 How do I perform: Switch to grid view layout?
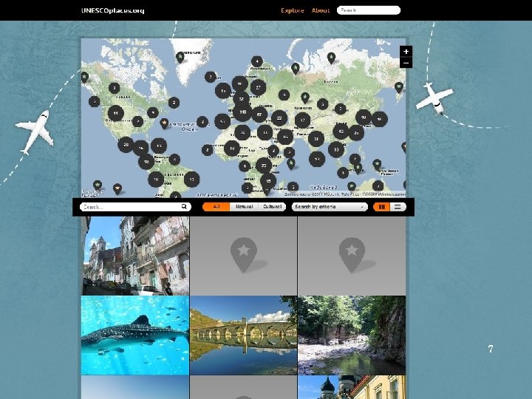(381, 207)
